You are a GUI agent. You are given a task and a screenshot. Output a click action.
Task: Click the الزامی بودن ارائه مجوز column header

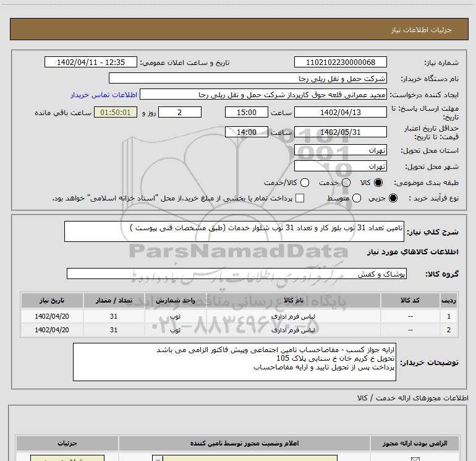(x=415, y=444)
